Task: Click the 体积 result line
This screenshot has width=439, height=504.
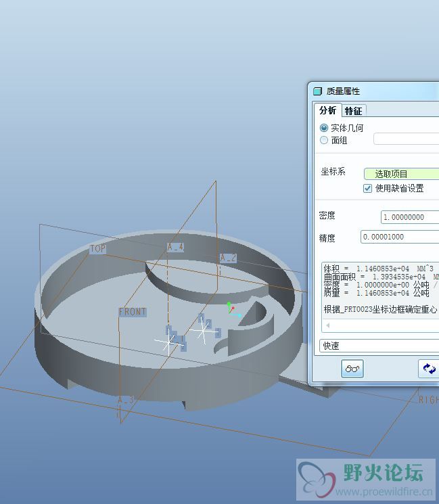Action: tap(379, 269)
